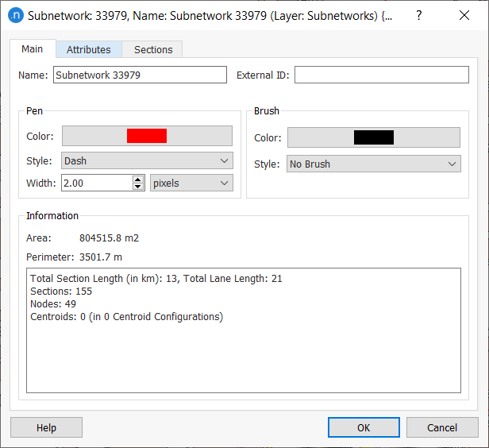
Task: Click the Centroids: 0 information line
Action: [127, 317]
